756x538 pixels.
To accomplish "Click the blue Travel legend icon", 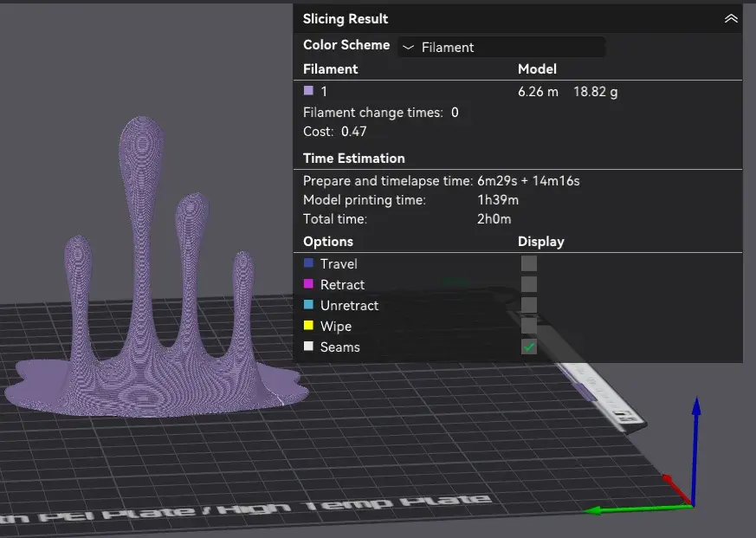I will coord(309,263).
